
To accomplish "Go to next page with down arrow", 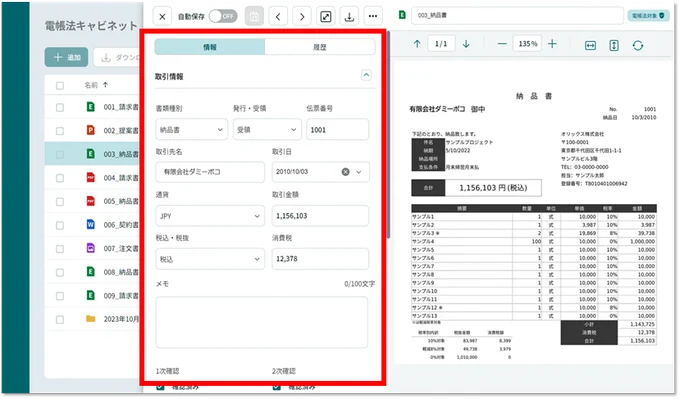I will click(466, 44).
